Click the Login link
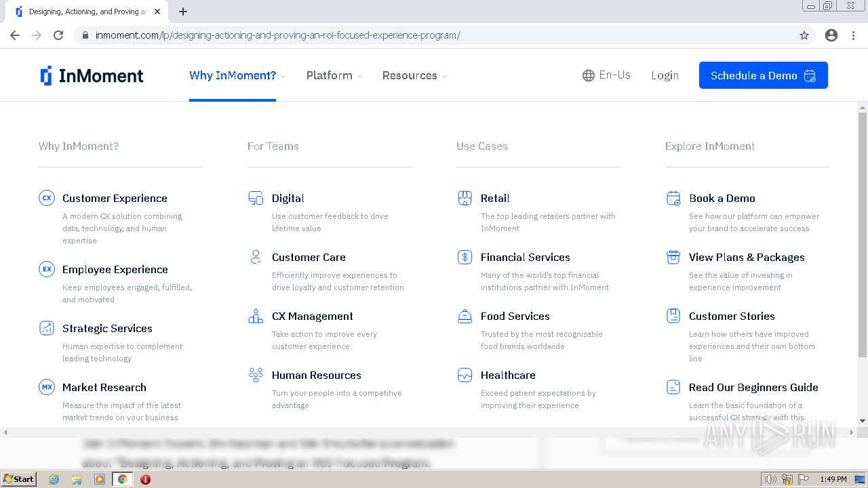Viewport: 868px width, 488px height. pyautogui.click(x=665, y=75)
